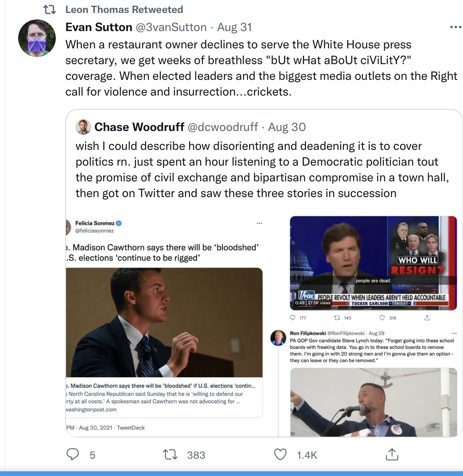Retweet Evan Sutton's tweet
Image resolution: width=463 pixels, height=476 pixels.
[170, 455]
